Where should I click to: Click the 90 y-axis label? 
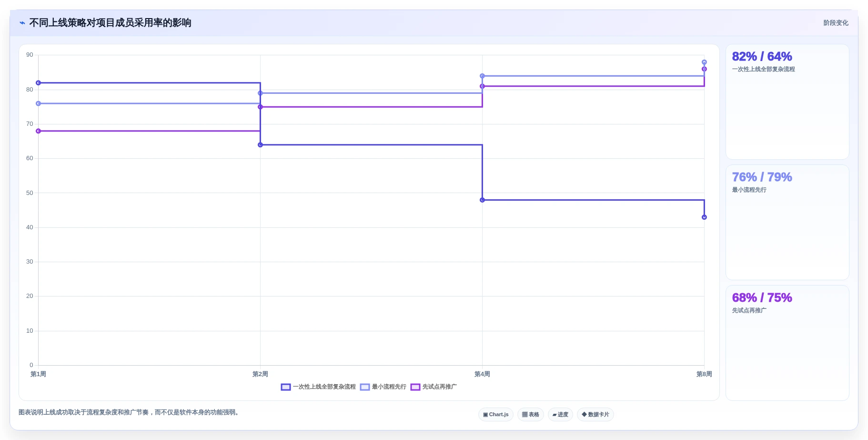pos(30,55)
